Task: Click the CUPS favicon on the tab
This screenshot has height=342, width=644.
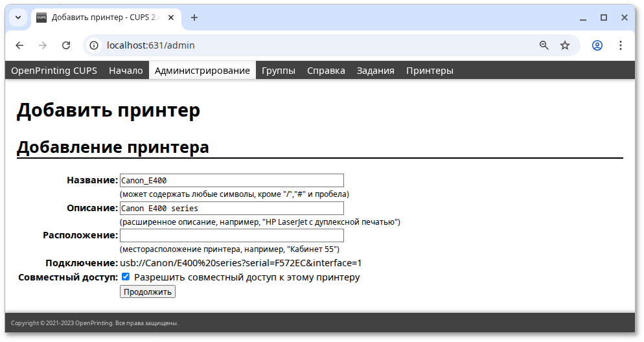Action: point(41,17)
